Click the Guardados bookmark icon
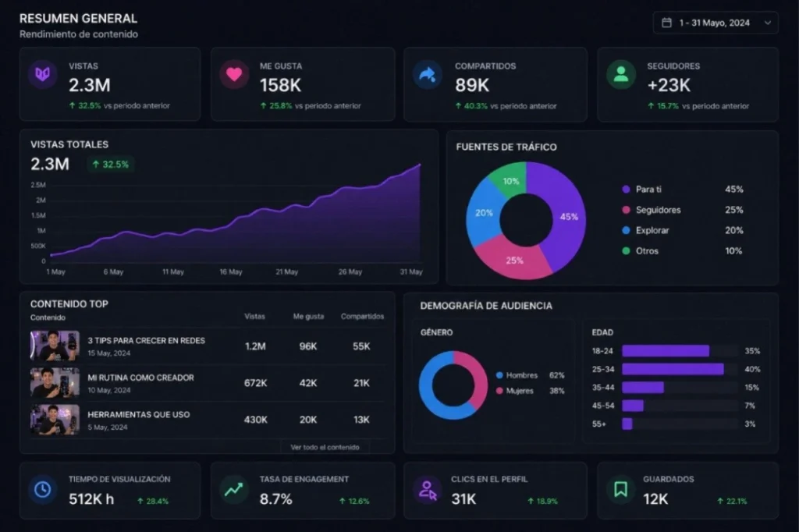The image size is (799, 532). pos(620,489)
